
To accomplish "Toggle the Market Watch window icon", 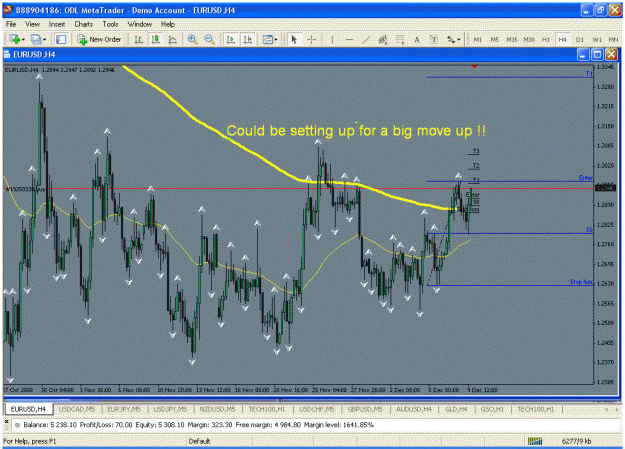I will coord(61,39).
